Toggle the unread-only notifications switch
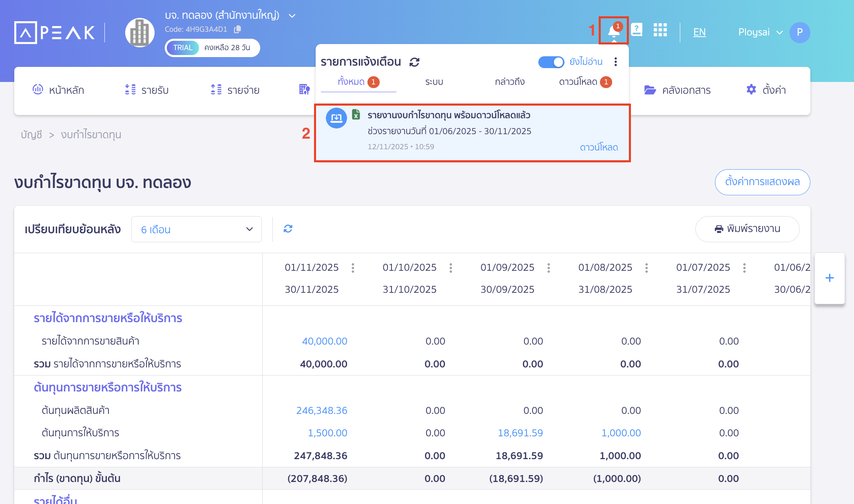The width and height of the screenshot is (854, 504). point(551,62)
